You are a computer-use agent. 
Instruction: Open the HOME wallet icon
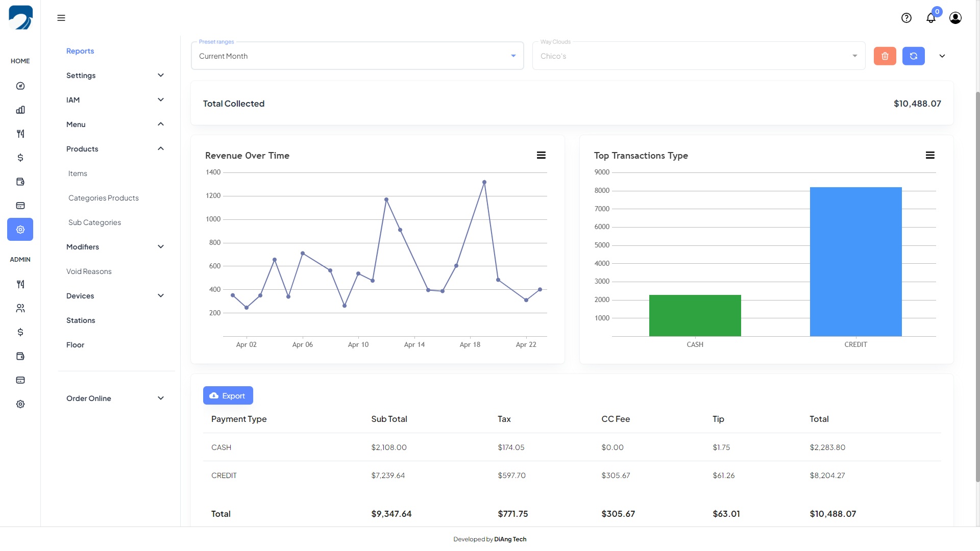pyautogui.click(x=20, y=182)
